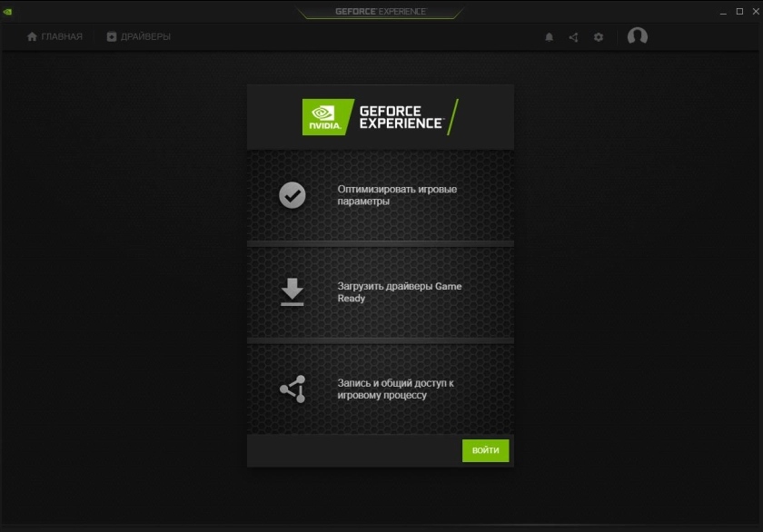Click the NVIDIA eye logo in title bar corner

coord(8,13)
